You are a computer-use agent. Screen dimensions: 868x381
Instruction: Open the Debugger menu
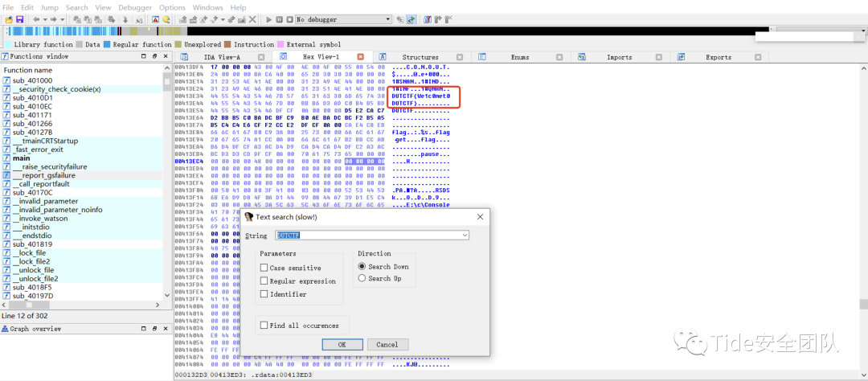click(x=134, y=7)
